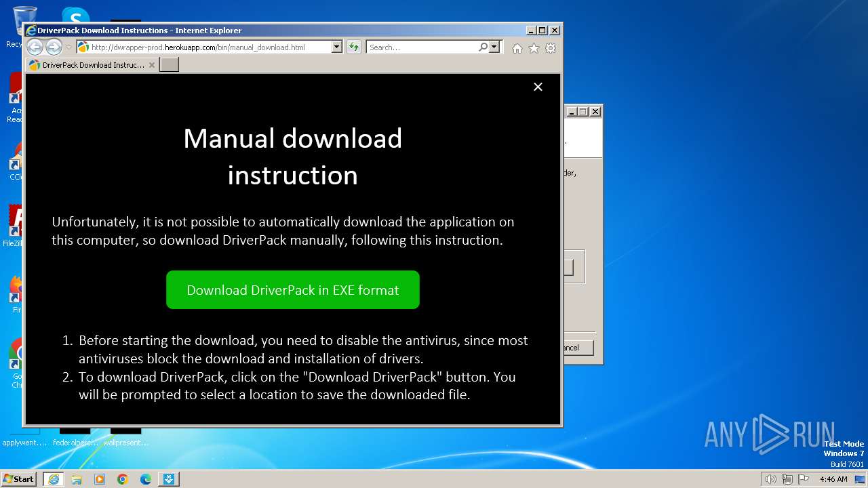Click the clock showing 4:46 AM
This screenshot has height=488, width=868.
[833, 479]
